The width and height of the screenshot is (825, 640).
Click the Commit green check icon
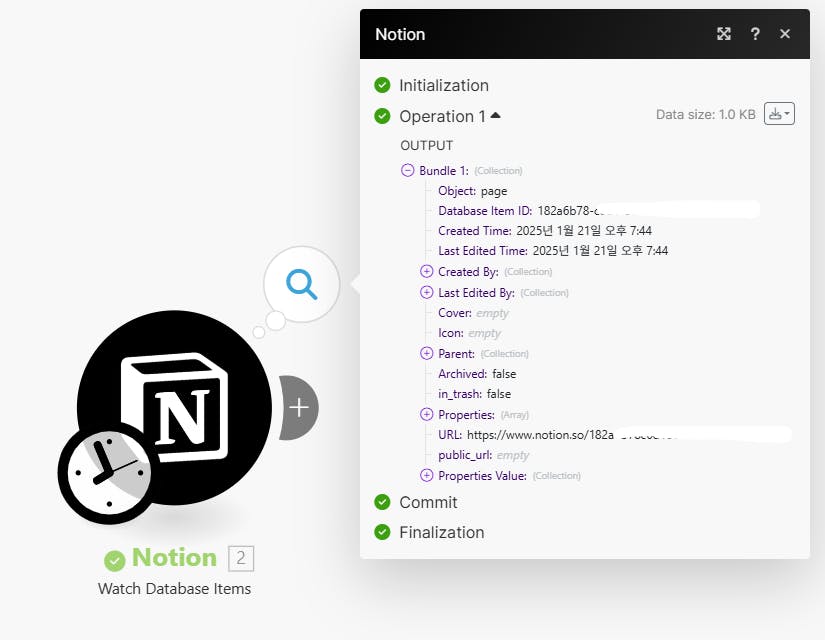tap(383, 502)
